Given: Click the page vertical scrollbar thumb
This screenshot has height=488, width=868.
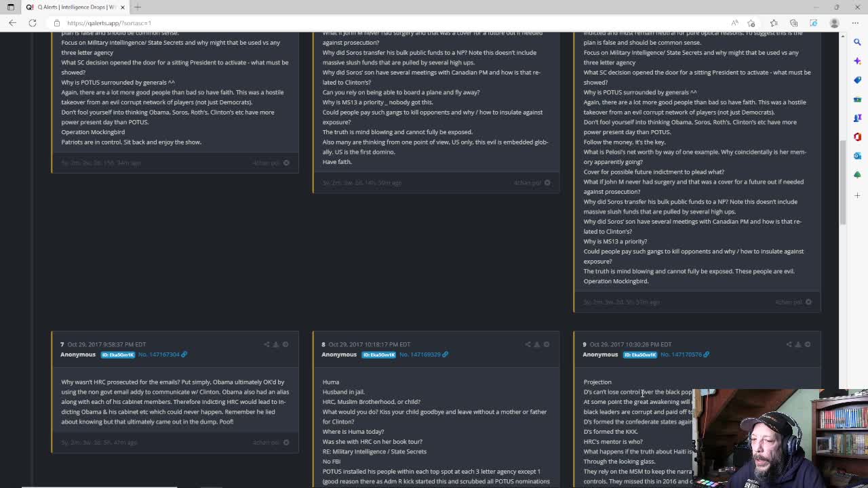Looking at the screenshot, I should (843, 182).
